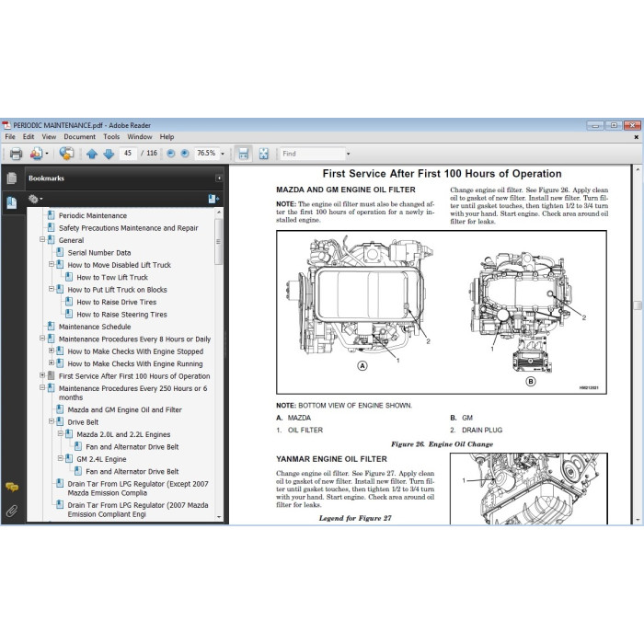Screen dimensions: 644x644
Task: Fit one full page icon
Action: click(x=263, y=154)
